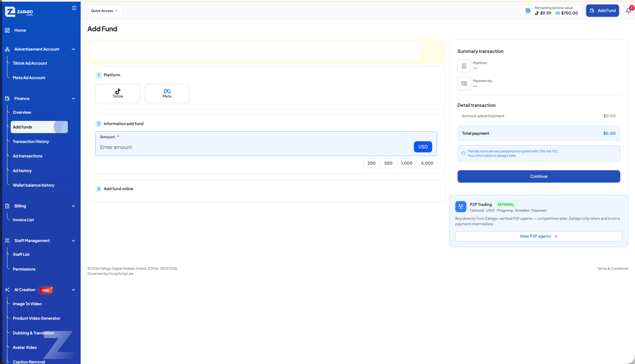Click the Continue button

[539, 177]
